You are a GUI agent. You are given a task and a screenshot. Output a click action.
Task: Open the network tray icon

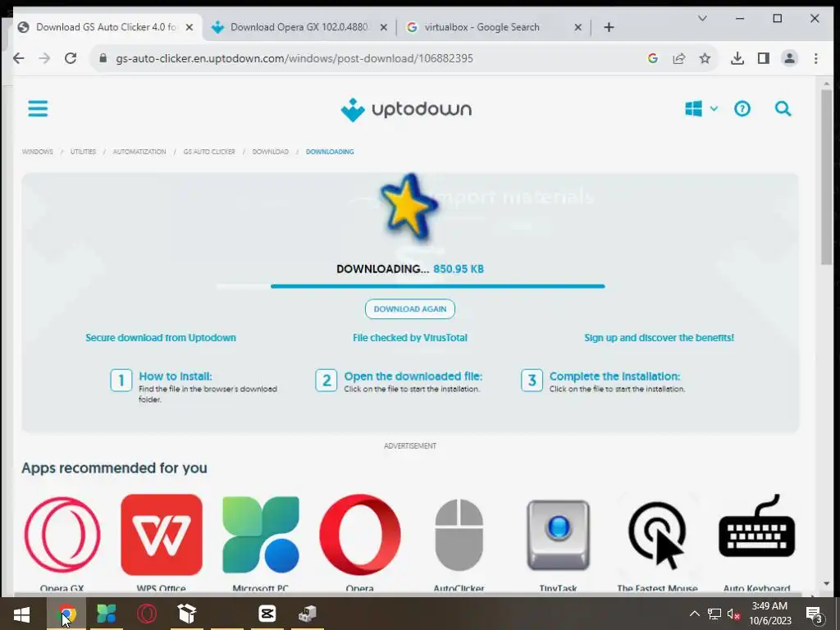point(714,614)
